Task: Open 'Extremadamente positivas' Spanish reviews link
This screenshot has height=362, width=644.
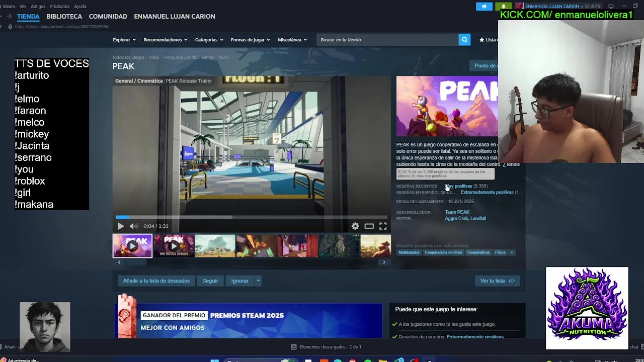Action: (487, 192)
